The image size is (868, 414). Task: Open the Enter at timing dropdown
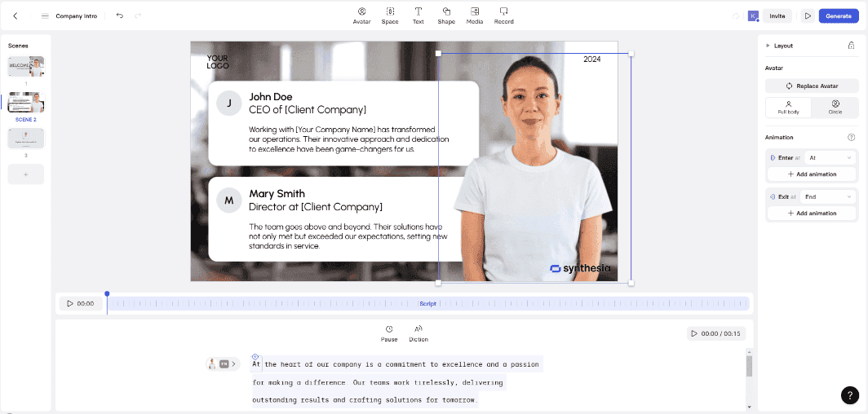tap(830, 157)
